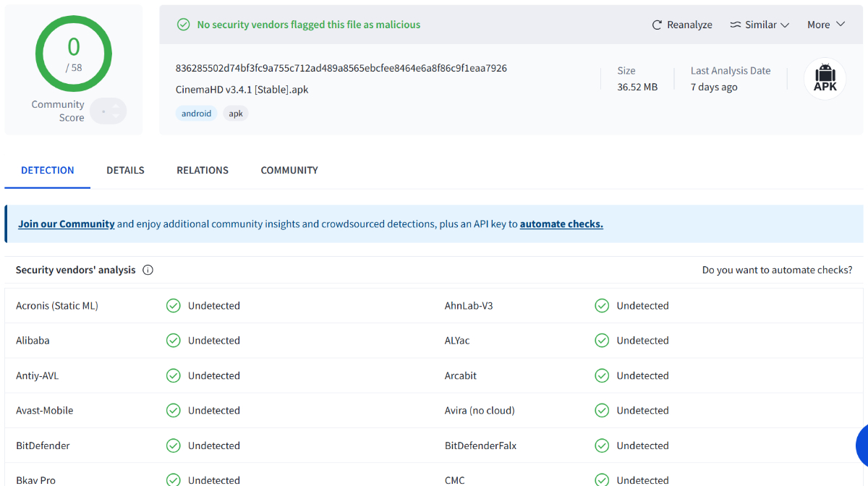
Task: Click the Avira (no cloud) undetected check icon
Action: tap(602, 410)
